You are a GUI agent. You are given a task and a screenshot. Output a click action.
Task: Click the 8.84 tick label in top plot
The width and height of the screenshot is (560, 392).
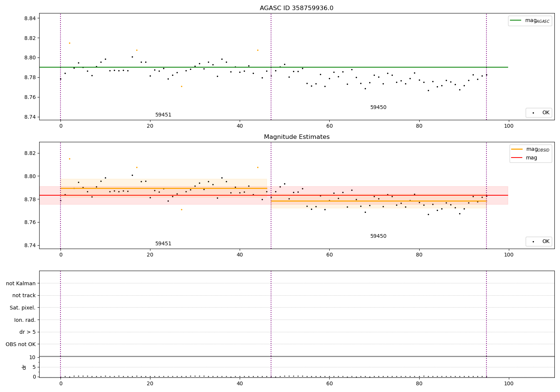[29, 18]
